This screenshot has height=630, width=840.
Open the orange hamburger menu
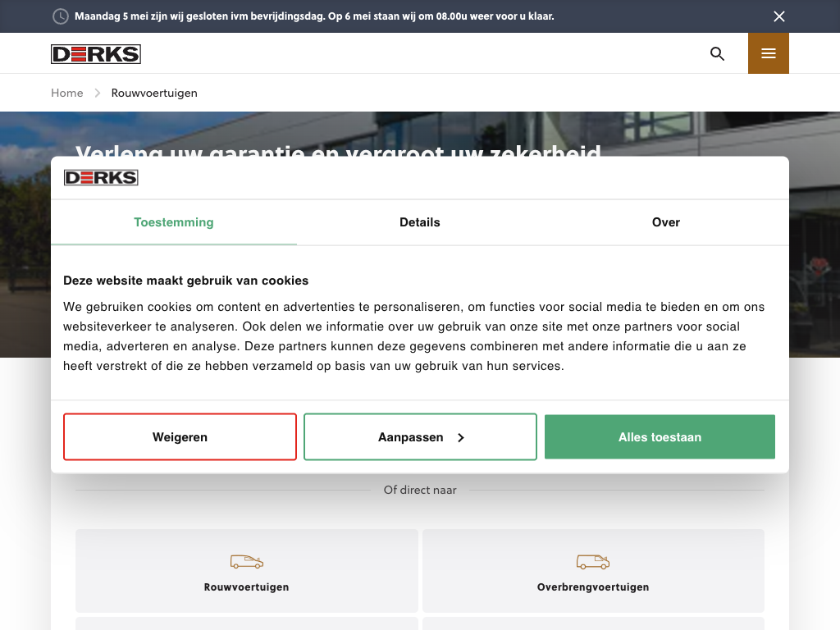pos(768,53)
